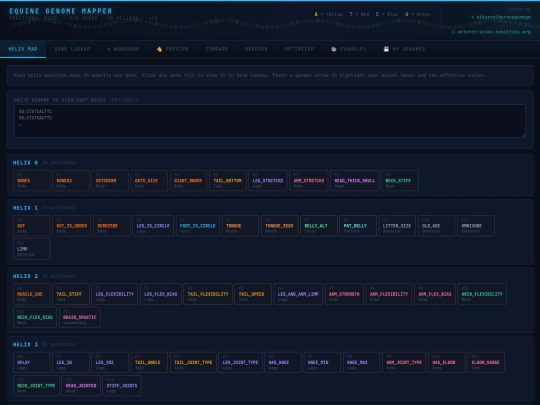
Task: Focus the paste genome text area
Action: pos(270,121)
